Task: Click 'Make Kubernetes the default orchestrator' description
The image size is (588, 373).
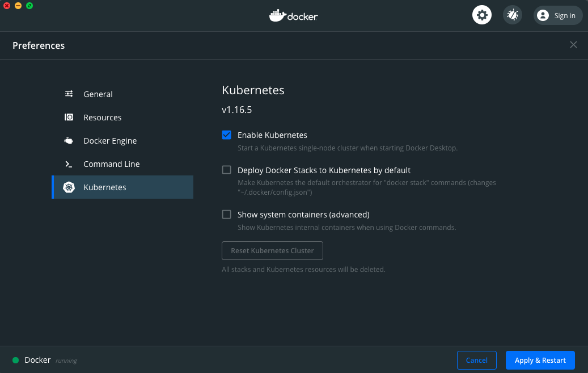Action: (366, 187)
